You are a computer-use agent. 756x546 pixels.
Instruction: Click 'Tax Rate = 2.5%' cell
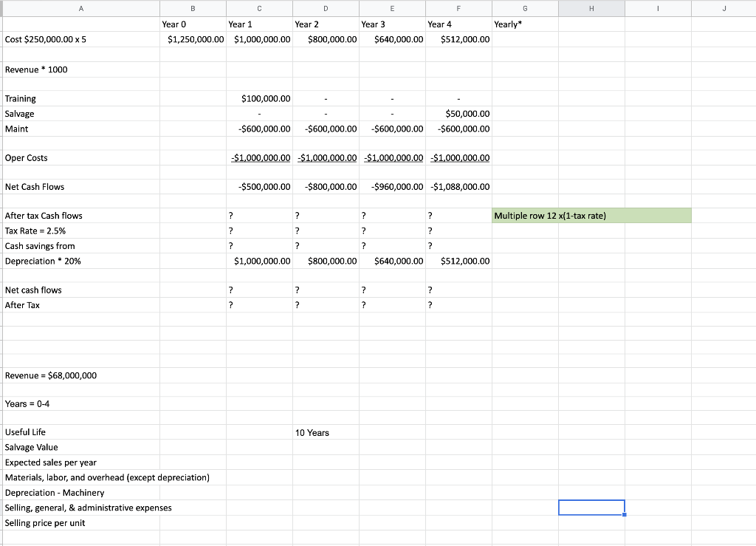click(x=81, y=231)
